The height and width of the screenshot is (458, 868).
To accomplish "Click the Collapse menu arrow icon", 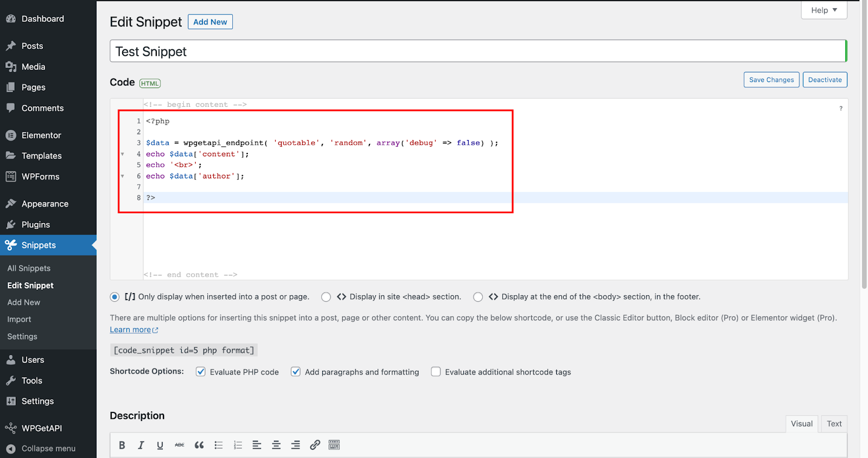I will [11, 449].
